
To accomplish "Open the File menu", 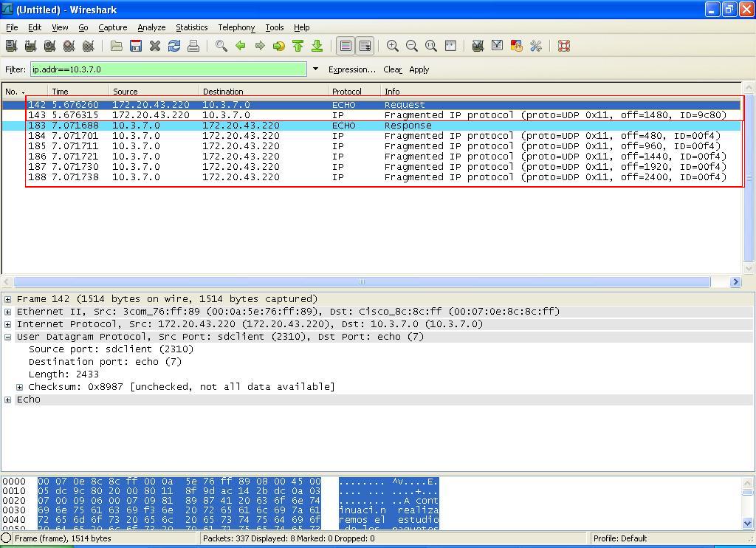I will click(x=12, y=27).
